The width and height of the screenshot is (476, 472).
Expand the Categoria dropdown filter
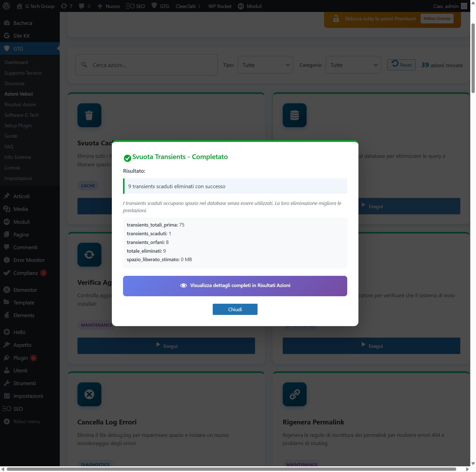pyautogui.click(x=353, y=65)
